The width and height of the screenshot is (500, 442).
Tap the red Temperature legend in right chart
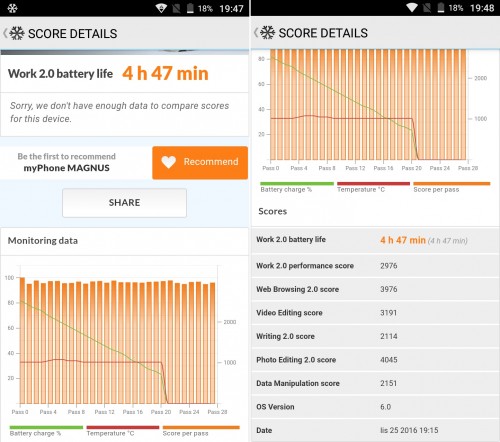point(373,187)
